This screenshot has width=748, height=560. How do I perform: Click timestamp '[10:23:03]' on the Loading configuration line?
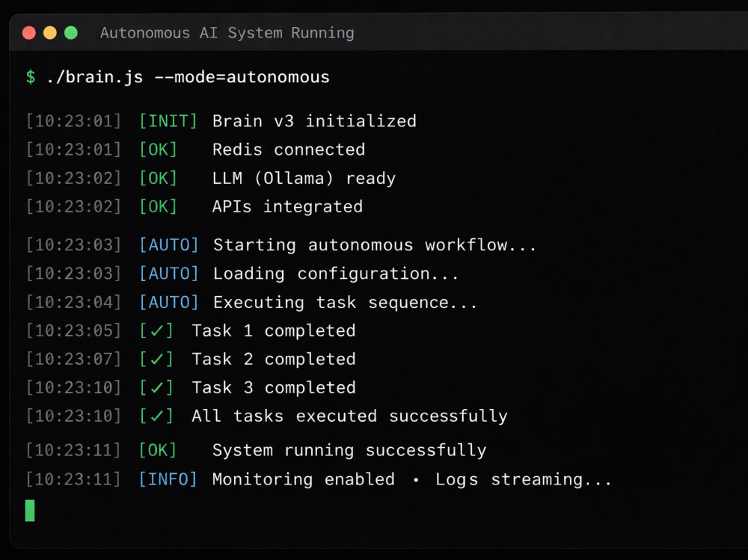74,274
